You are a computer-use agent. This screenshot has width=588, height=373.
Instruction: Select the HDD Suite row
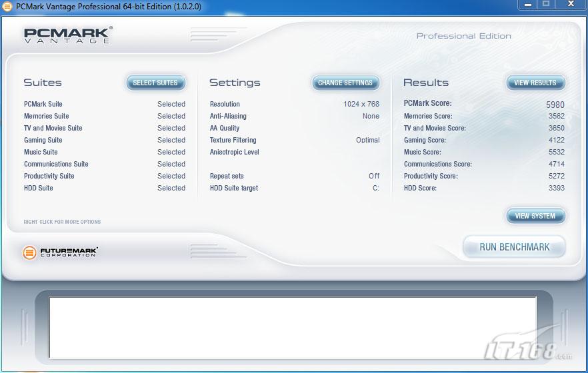coord(105,188)
